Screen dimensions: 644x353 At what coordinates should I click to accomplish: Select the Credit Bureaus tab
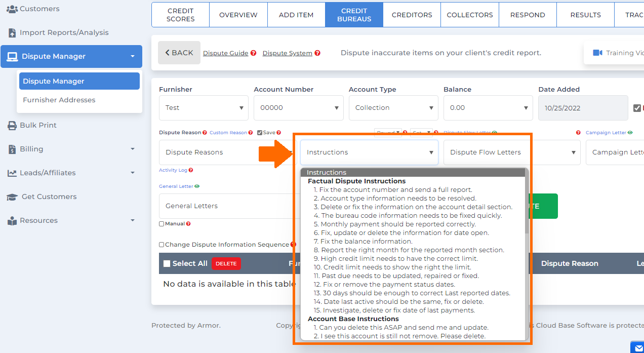[354, 15]
